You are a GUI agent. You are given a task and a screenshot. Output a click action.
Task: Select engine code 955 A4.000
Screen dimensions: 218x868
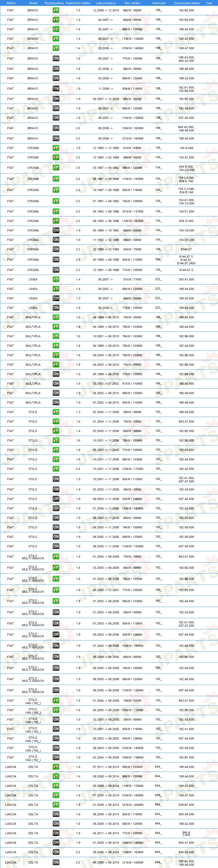pyautogui.click(x=186, y=814)
